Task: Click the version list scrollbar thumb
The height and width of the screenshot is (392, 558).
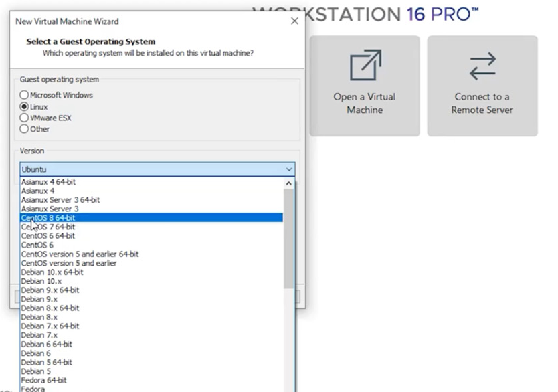Action: pyautogui.click(x=288, y=238)
